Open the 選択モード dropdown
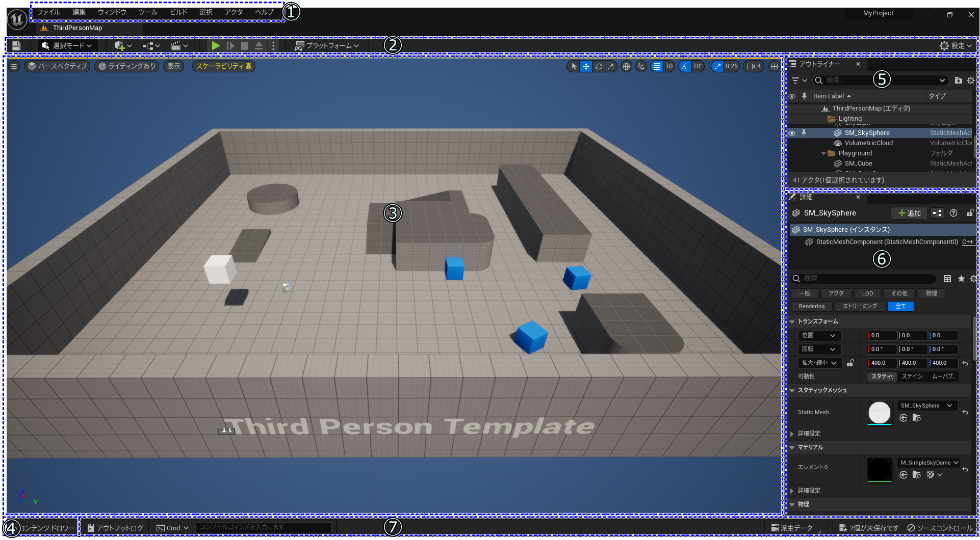 [x=67, y=45]
